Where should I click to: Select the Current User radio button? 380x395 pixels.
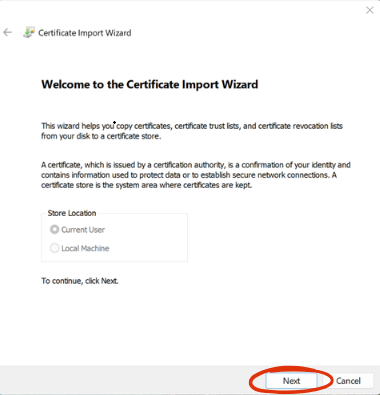click(x=54, y=230)
